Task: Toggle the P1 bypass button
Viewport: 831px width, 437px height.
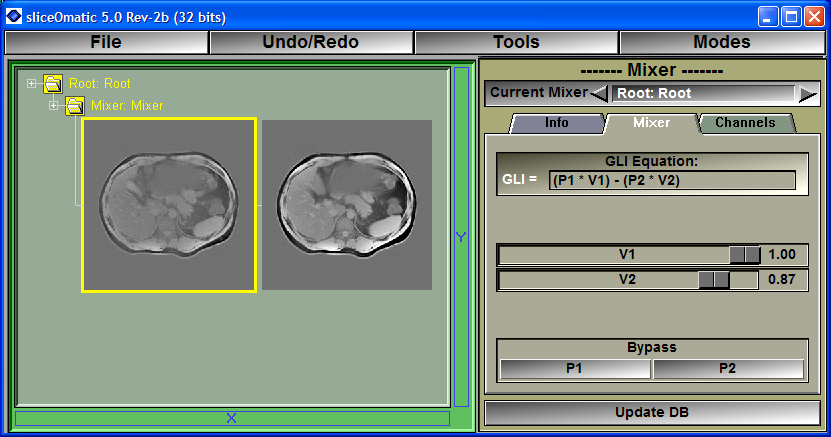Action: tap(575, 369)
